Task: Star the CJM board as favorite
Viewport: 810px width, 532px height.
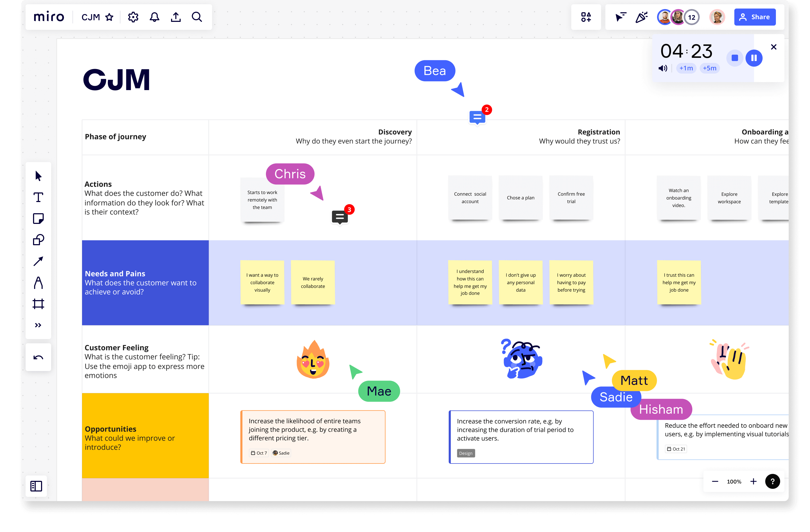Action: 109,17
